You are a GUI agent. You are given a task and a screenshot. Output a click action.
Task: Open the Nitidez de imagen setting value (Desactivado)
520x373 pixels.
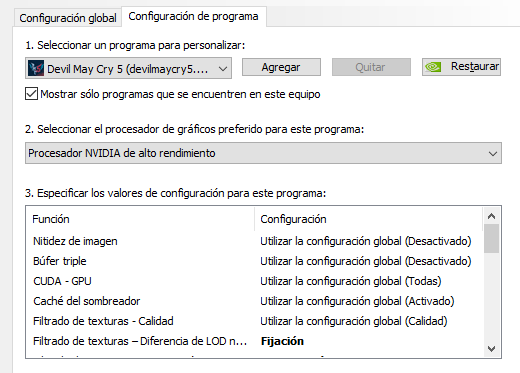(x=366, y=241)
